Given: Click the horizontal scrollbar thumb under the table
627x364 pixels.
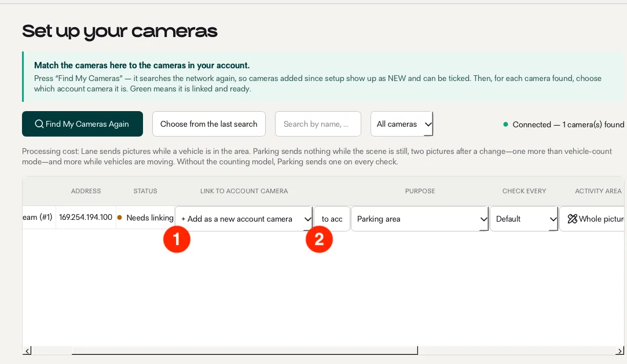Looking at the screenshot, I should tap(245, 351).
